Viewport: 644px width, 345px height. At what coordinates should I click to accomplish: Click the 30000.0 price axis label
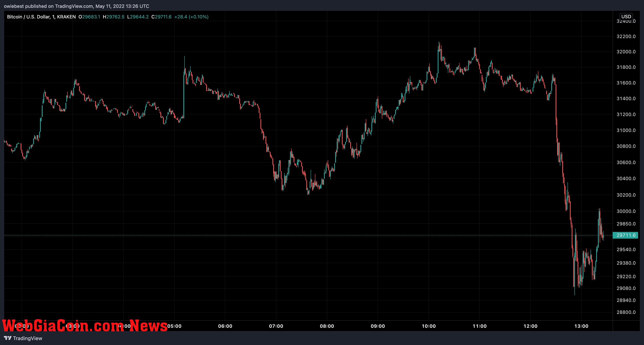(626, 211)
